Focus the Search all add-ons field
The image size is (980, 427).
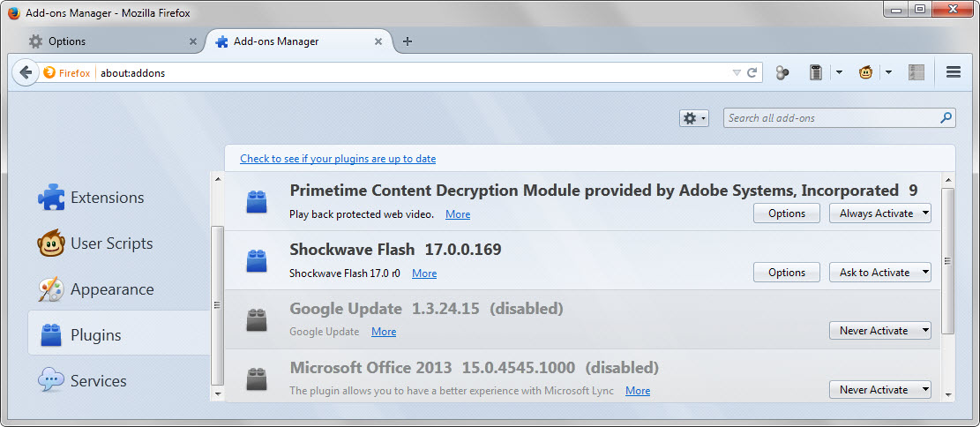840,118
